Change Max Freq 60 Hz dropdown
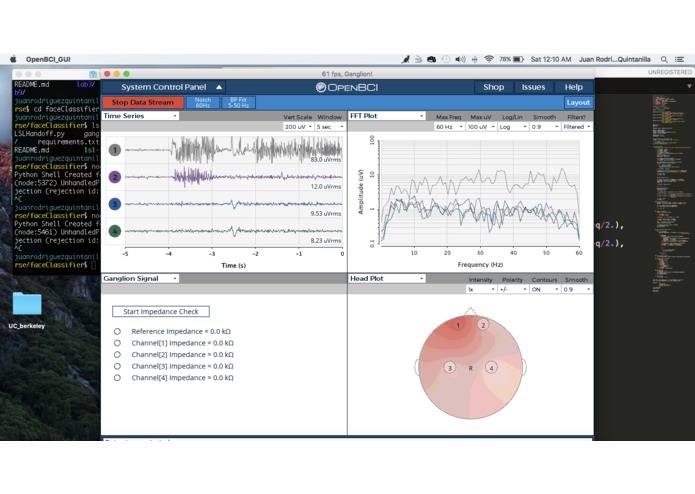 (x=449, y=127)
